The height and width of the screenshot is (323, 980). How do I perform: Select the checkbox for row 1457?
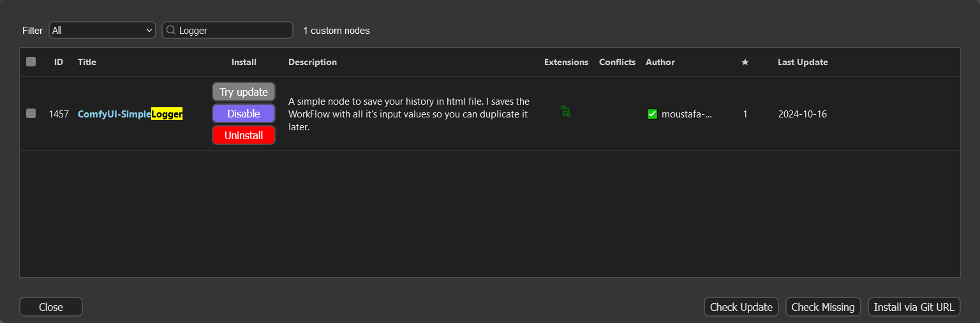(31, 114)
